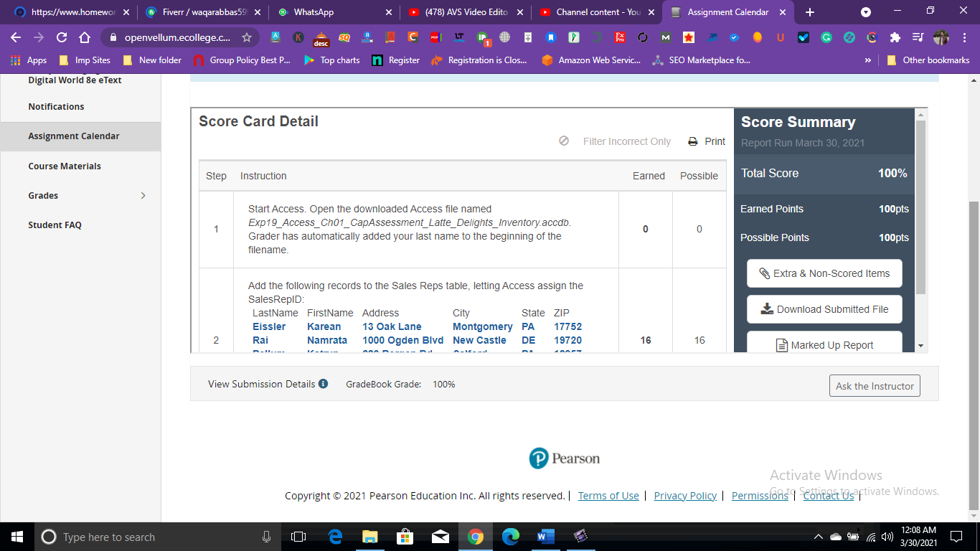This screenshot has width=980, height=551.
Task: Open the Chrome Extensions puzzle icon
Action: point(895,37)
